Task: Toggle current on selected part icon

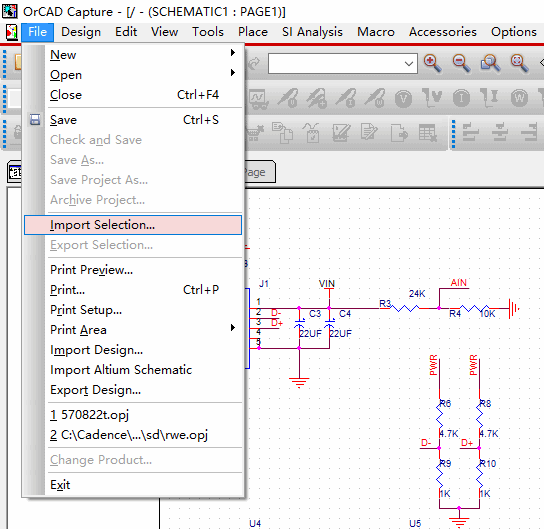Action: click(x=489, y=98)
